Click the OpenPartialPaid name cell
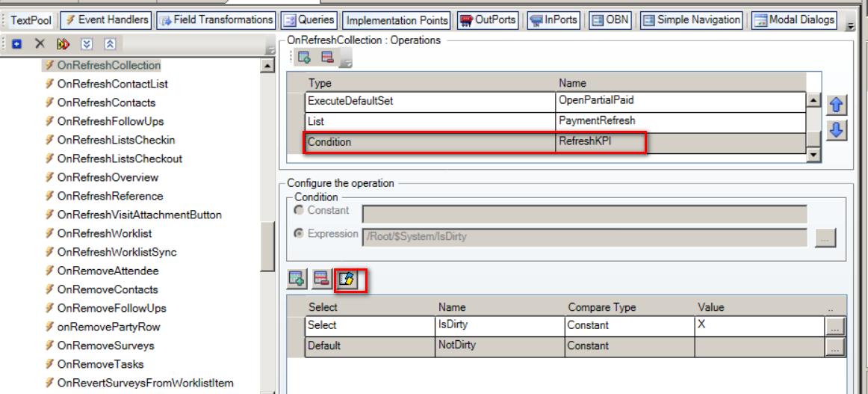Screen dimensions: 868x394 681,102
